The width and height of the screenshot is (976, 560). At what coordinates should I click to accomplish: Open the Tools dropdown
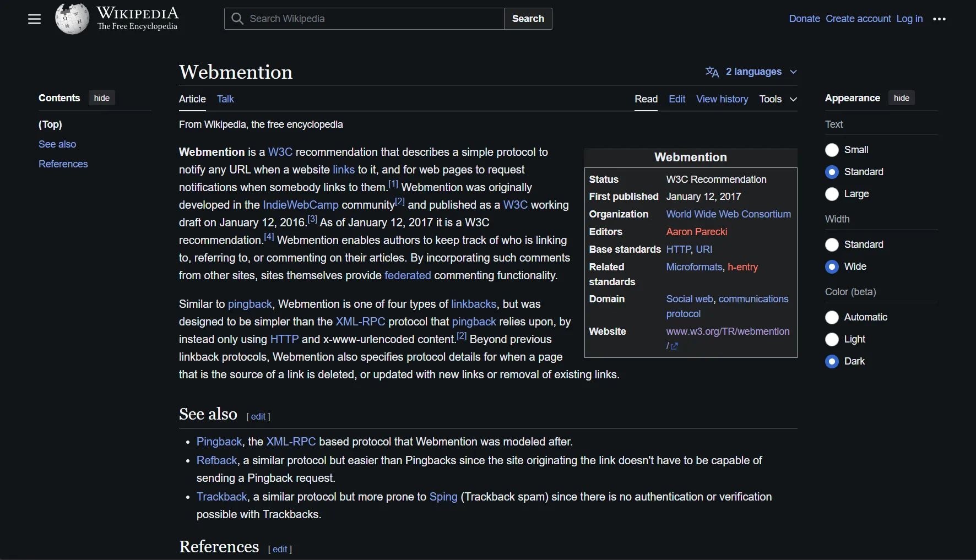click(x=777, y=99)
